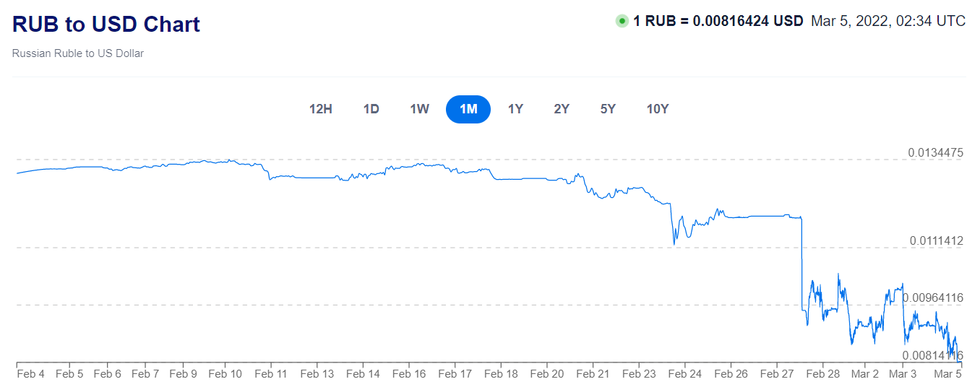This screenshot has width=980, height=387.
Task: Click the Feb 4 date tick
Action: point(31,374)
